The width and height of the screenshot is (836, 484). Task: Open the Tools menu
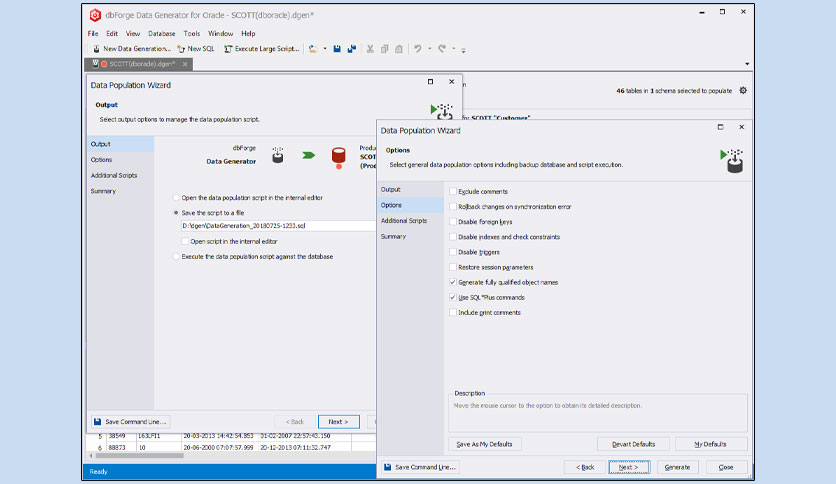pos(192,33)
